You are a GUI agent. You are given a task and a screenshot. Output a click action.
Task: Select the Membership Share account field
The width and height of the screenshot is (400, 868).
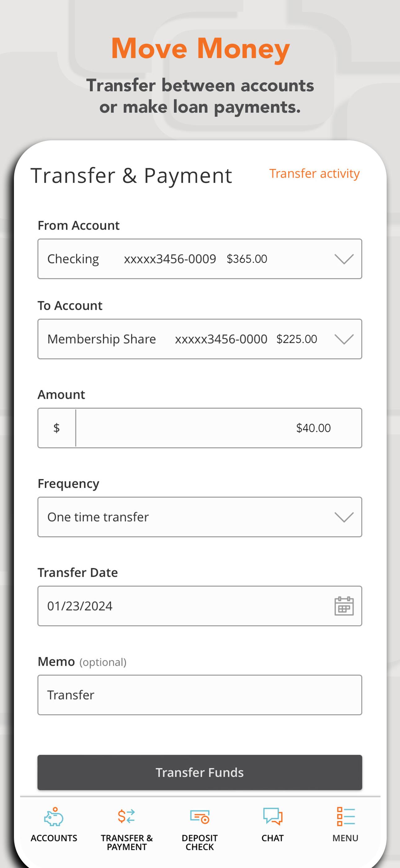tap(200, 339)
